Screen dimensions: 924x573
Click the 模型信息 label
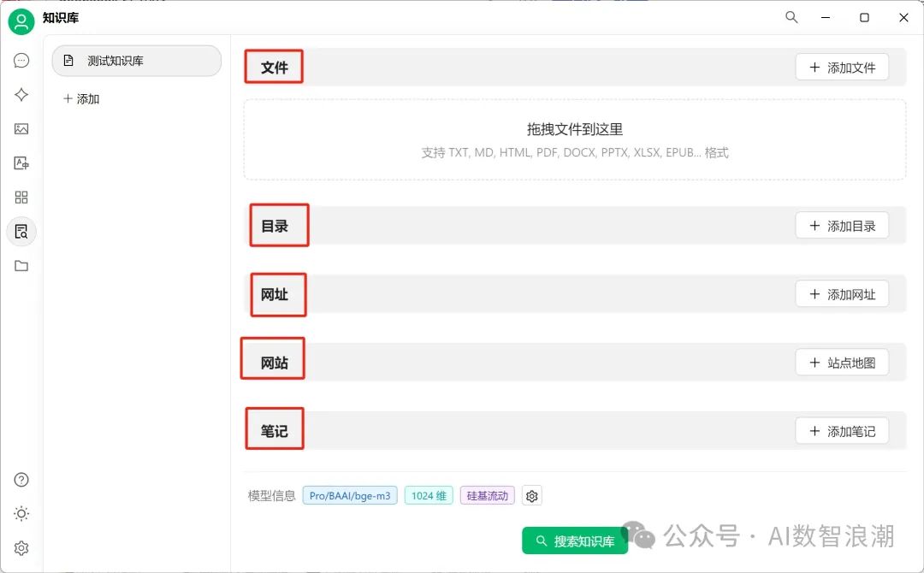tap(272, 496)
